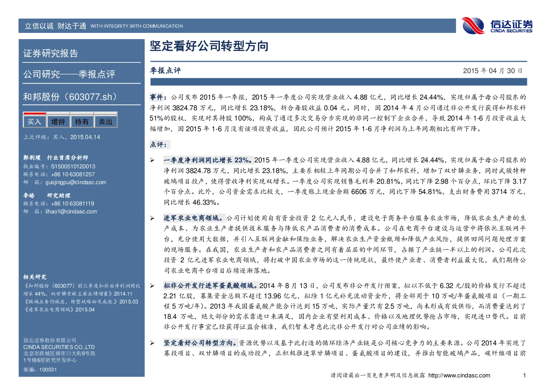Click address line 1号楼6层研究开发中心
This screenshot has width=555, height=392.
point(50,360)
